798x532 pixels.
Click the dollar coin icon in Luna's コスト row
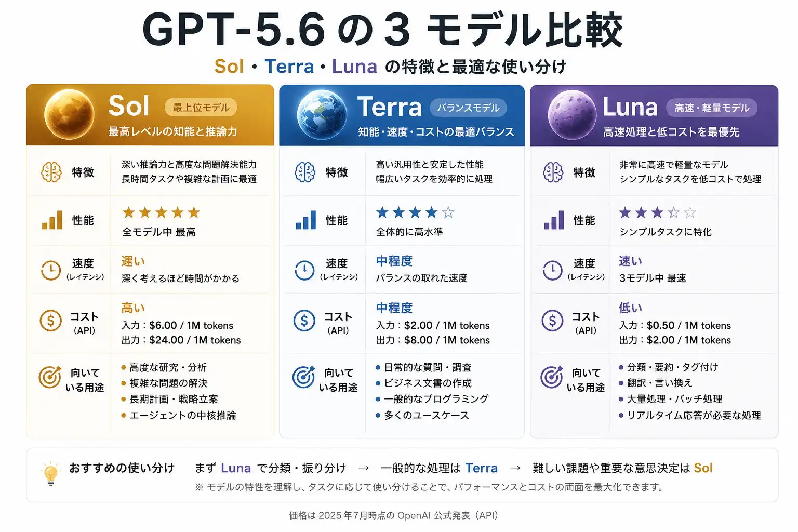point(553,321)
